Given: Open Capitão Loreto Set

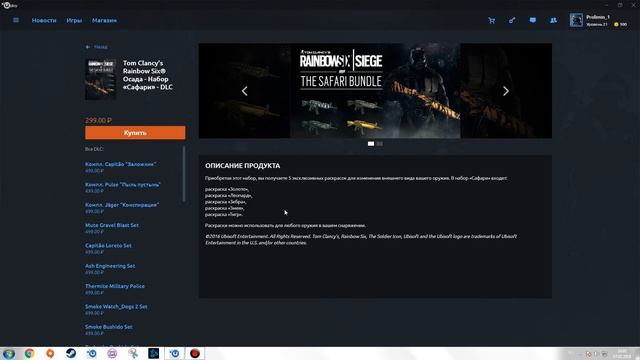Looking at the screenshot, I should (x=108, y=246).
